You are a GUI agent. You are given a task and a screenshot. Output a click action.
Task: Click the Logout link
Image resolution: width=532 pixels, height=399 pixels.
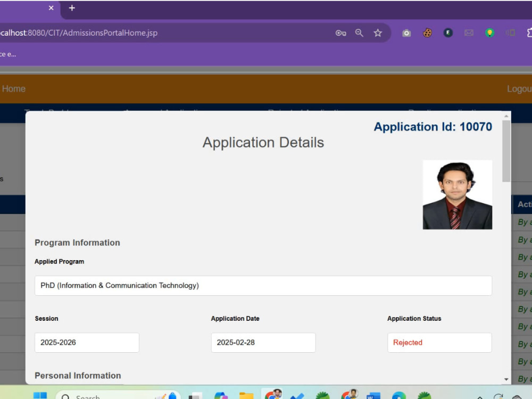click(x=519, y=89)
